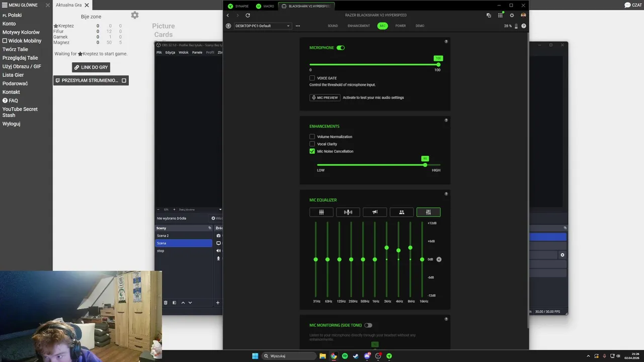Tick the checkbox beside PRZESYŁAM STRUMIENIO…
This screenshot has height=362, width=644.
coord(124,80)
